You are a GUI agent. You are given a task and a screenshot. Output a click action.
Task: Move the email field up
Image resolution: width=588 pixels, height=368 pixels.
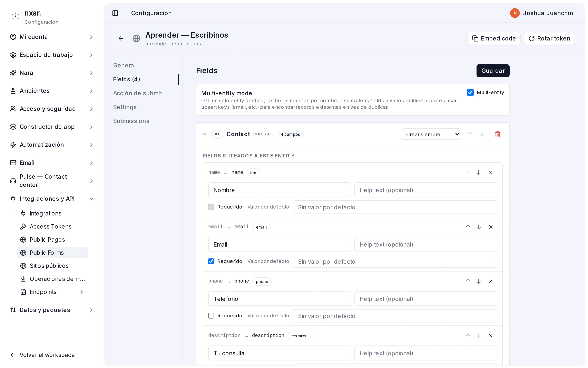(468, 227)
